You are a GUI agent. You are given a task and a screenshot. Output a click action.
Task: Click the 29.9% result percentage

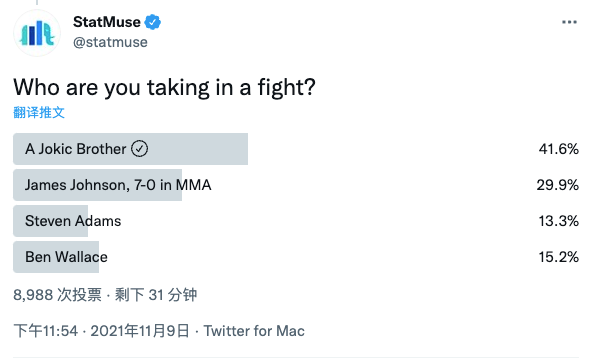(x=557, y=185)
